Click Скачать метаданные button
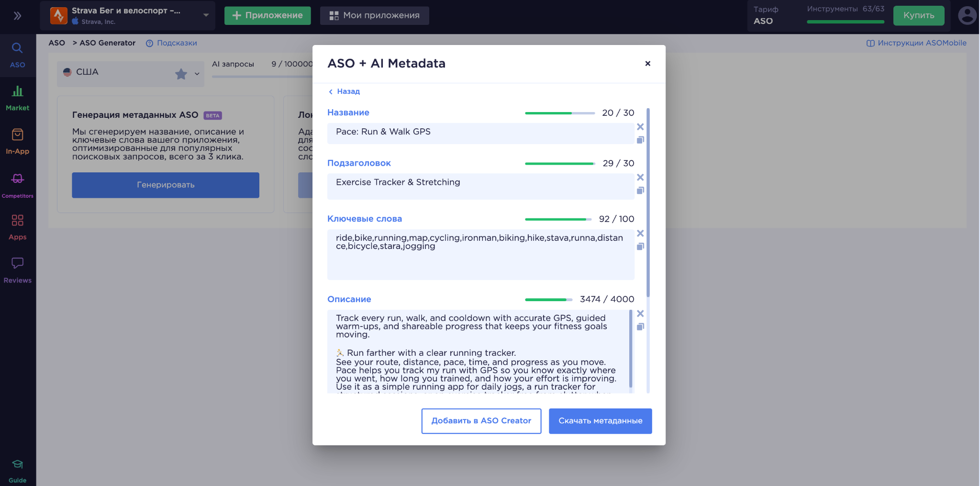Screen dimensions: 980x486 pos(600,421)
